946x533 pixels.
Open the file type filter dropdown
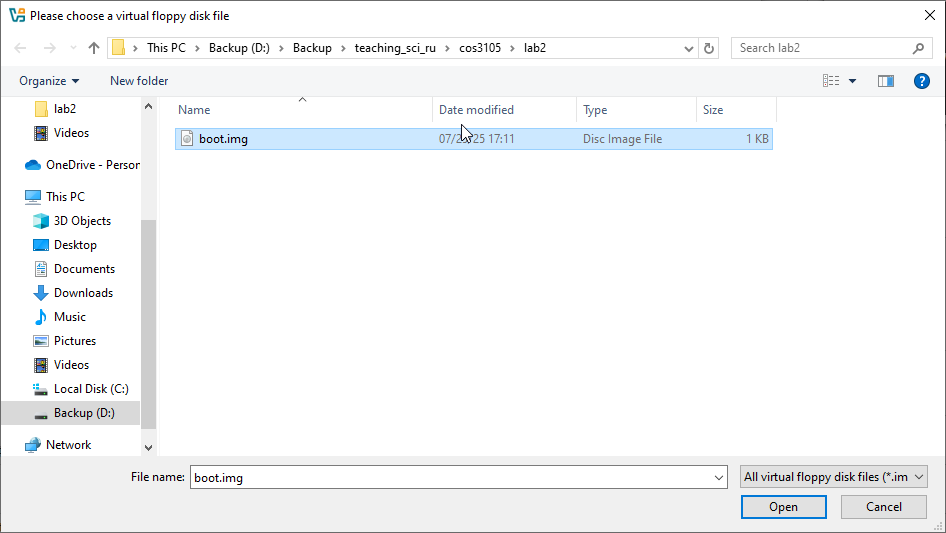click(834, 477)
